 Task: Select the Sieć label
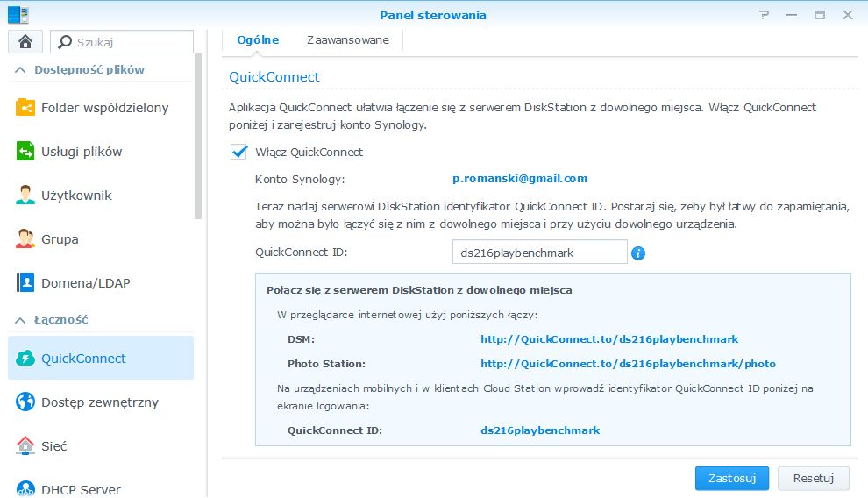pos(54,446)
